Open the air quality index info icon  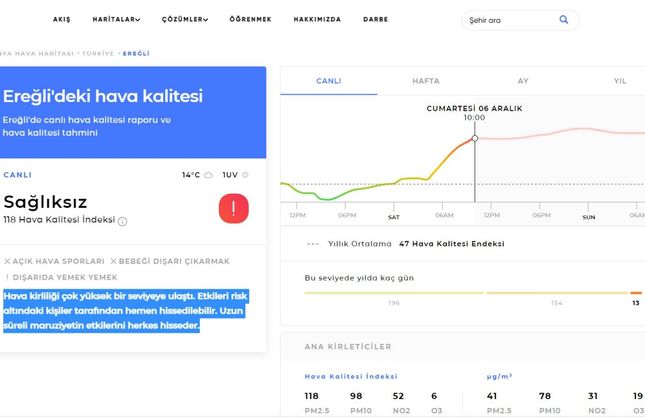tap(123, 221)
